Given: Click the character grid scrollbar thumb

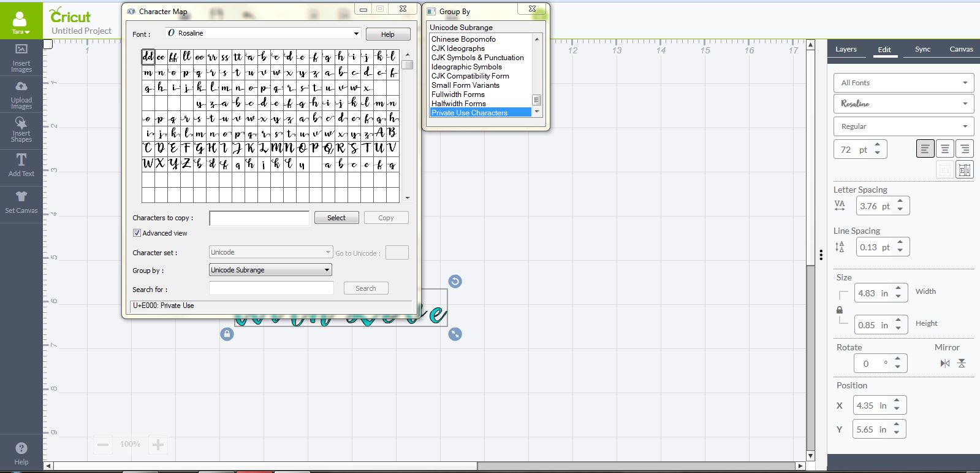Looking at the screenshot, I should click(408, 64).
